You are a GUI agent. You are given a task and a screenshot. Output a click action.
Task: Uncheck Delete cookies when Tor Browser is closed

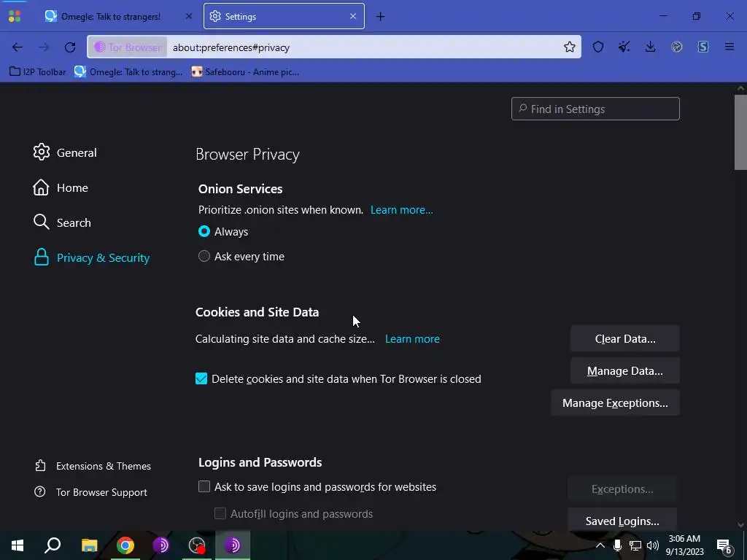(x=201, y=378)
